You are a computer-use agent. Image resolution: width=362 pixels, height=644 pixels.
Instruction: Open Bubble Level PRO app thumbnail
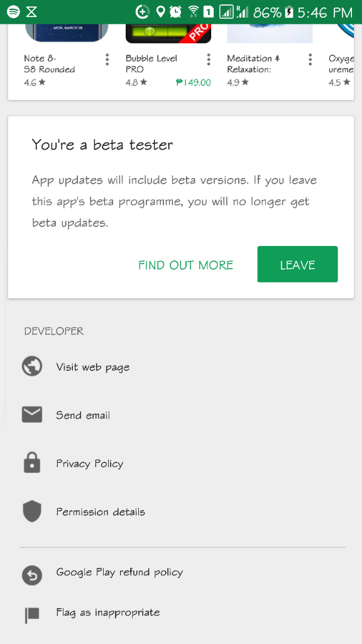168,33
